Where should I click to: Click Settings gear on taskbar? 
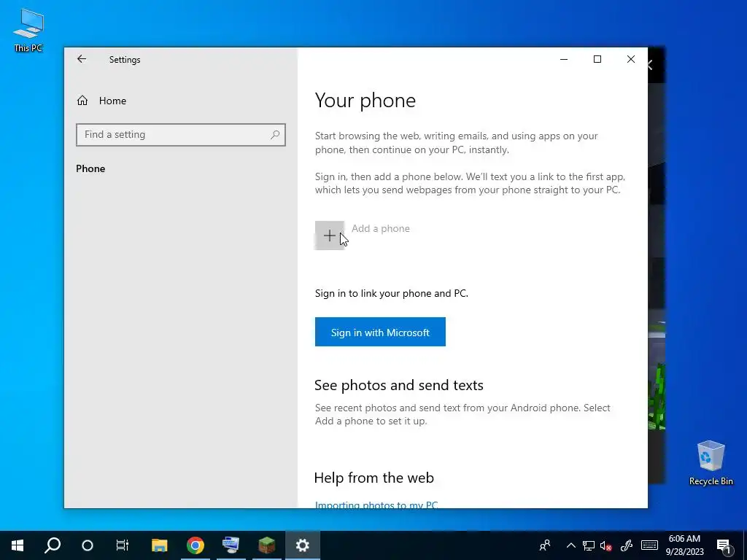(303, 545)
